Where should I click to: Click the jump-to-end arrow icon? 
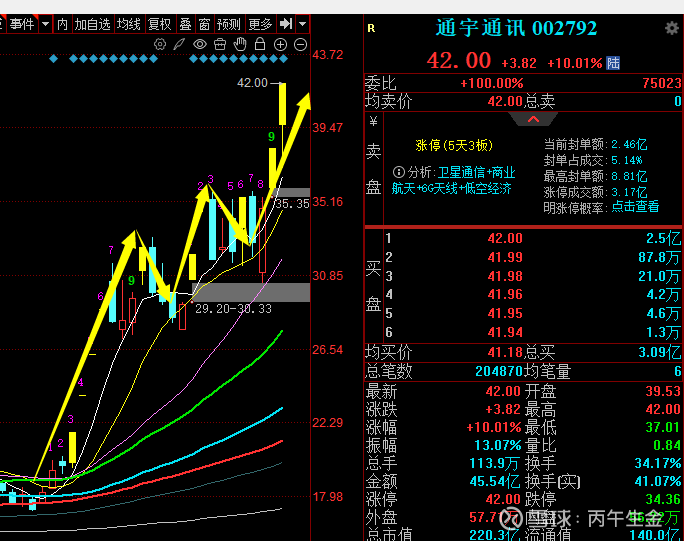[286, 24]
